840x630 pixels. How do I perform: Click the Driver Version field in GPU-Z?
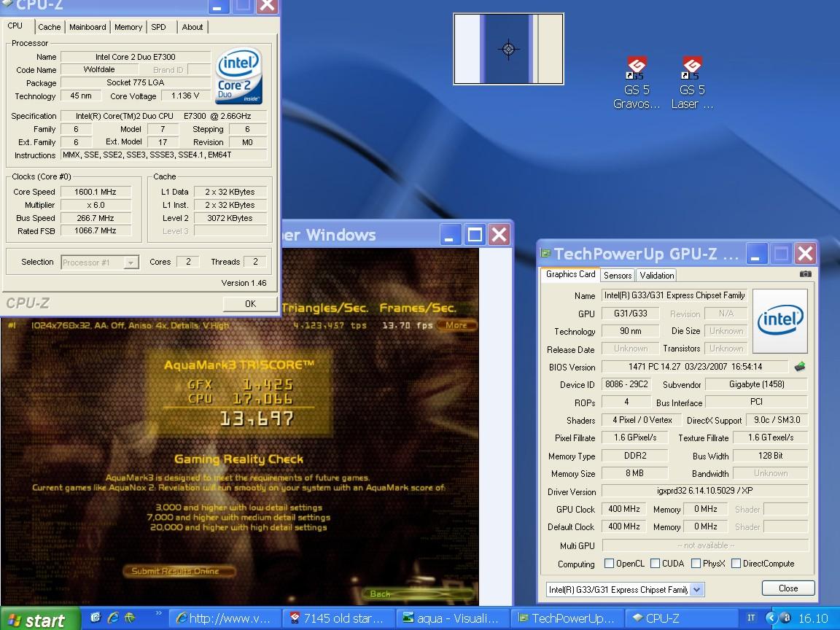(x=704, y=491)
